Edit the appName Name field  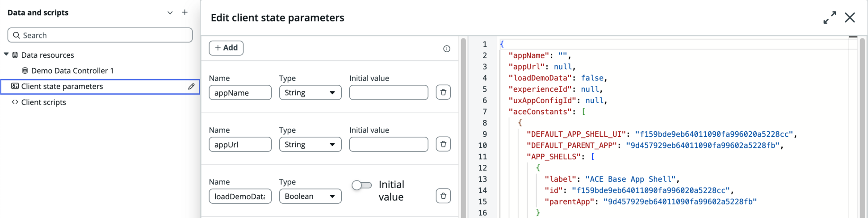click(x=240, y=92)
